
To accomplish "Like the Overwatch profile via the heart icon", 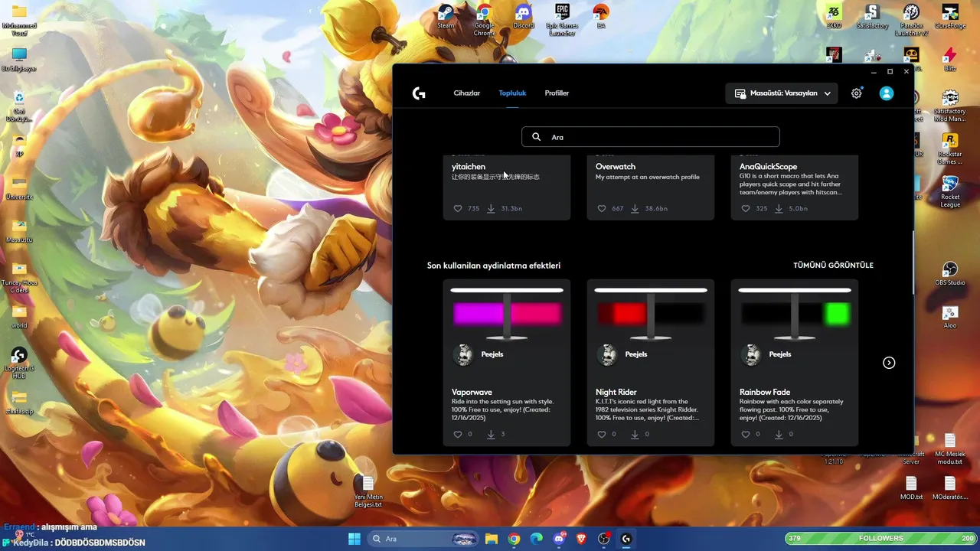I will 602,208.
